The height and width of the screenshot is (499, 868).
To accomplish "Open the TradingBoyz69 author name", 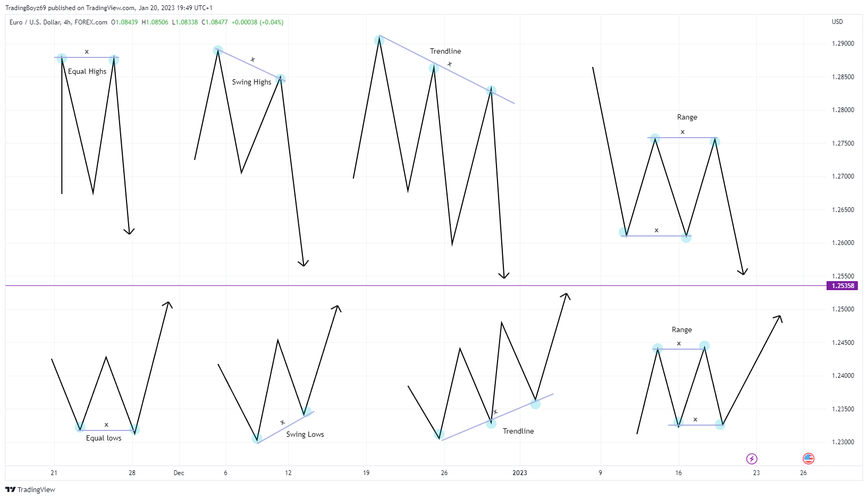I will click(26, 8).
